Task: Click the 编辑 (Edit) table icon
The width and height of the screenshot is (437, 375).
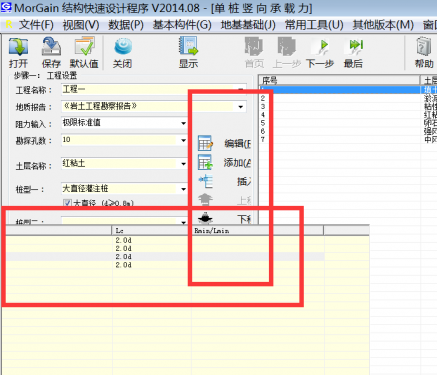Action: [205, 143]
